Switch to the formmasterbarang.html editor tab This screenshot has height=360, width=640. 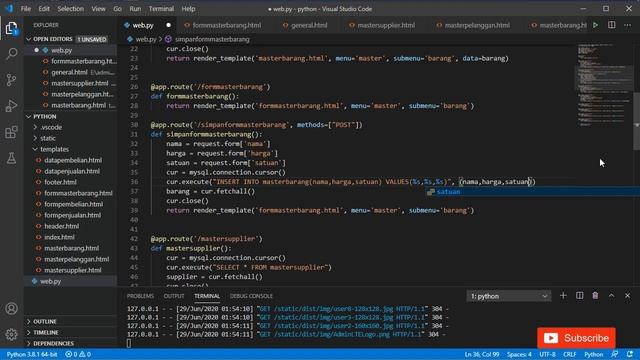click(x=227, y=25)
